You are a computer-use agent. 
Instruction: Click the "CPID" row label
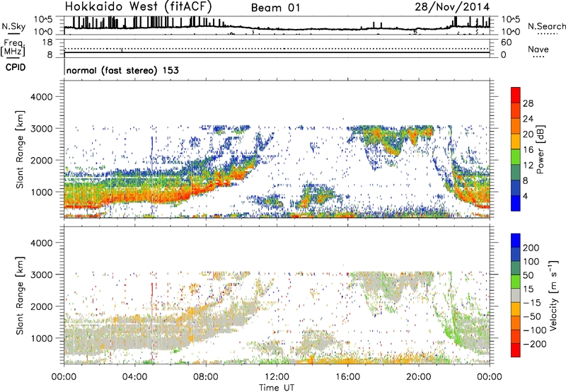pos(16,67)
